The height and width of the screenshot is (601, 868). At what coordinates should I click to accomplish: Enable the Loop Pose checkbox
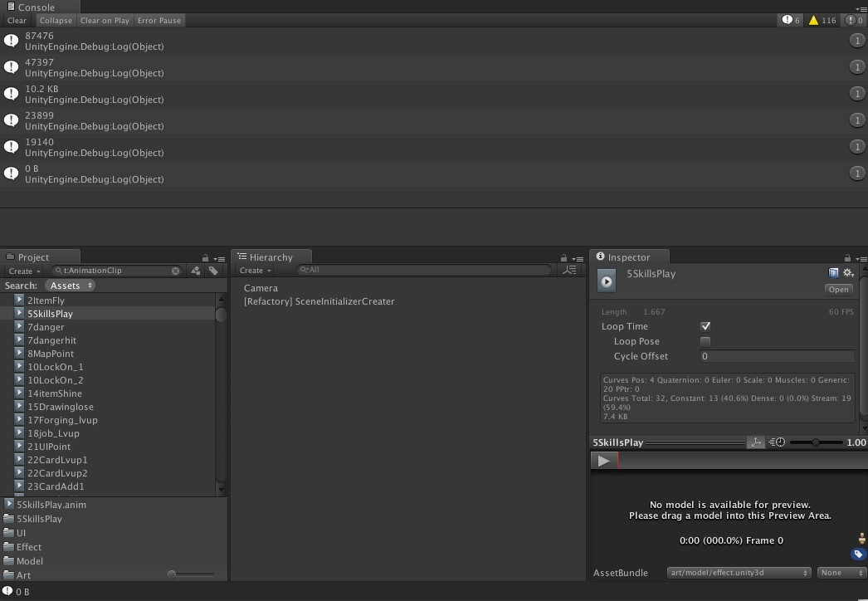point(705,341)
